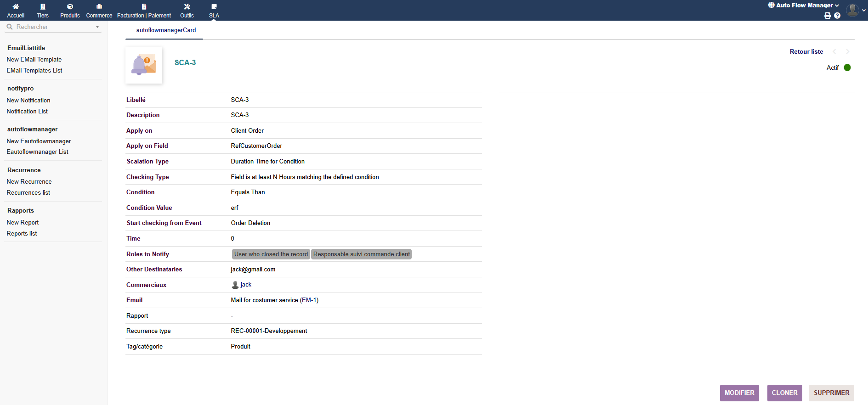Click the SUPPRIMER button
868x405 pixels.
point(831,393)
